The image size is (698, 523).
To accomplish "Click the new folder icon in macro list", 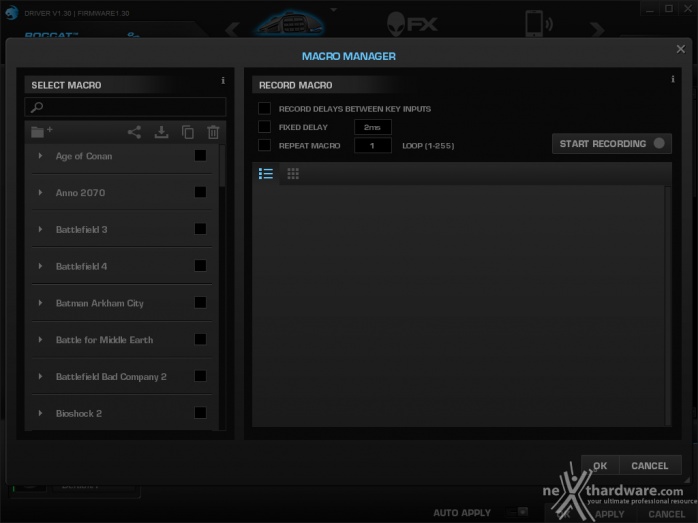I will 41,131.
